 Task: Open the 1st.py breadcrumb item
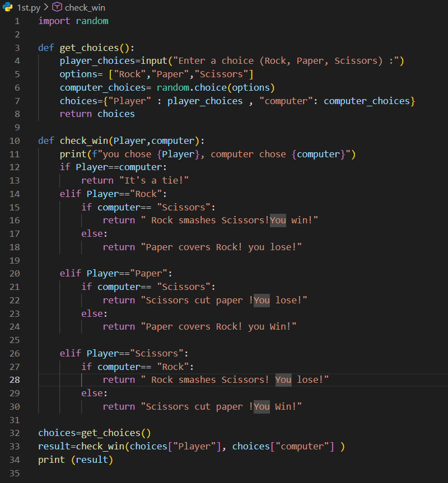click(x=29, y=8)
